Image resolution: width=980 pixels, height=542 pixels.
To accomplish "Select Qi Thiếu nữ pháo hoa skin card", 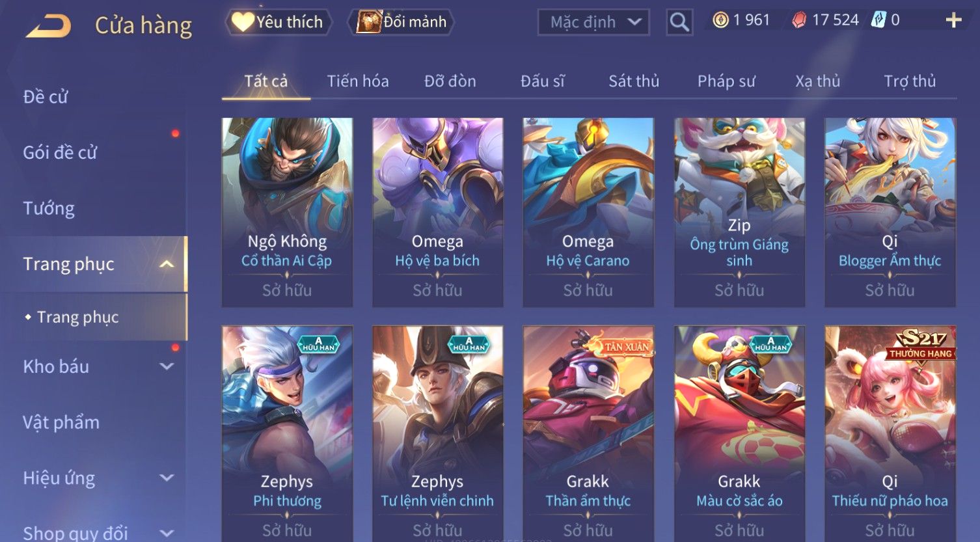I will pyautogui.click(x=890, y=433).
